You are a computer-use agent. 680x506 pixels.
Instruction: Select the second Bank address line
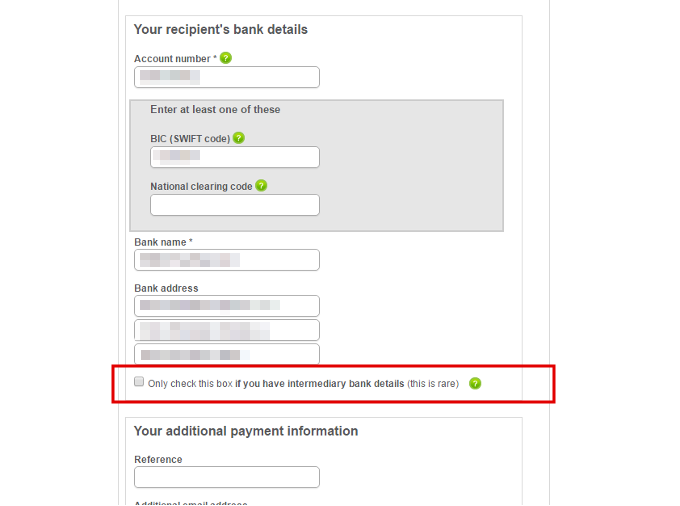227,330
